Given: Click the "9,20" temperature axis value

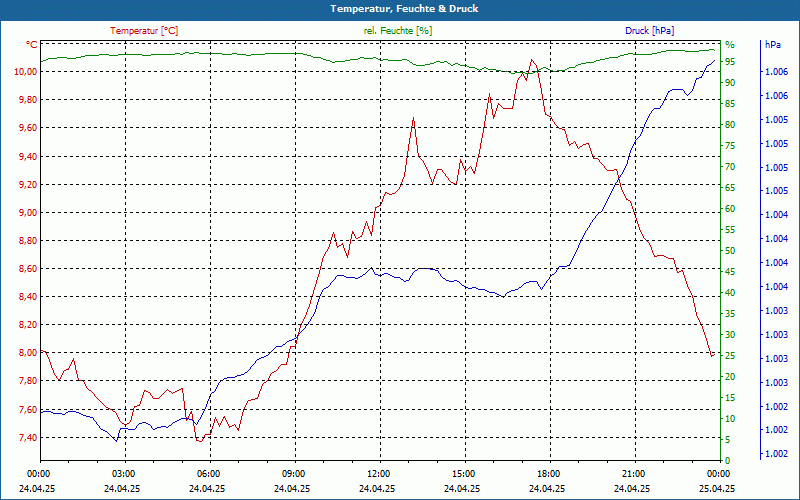Looking at the screenshot, I should (28, 185).
